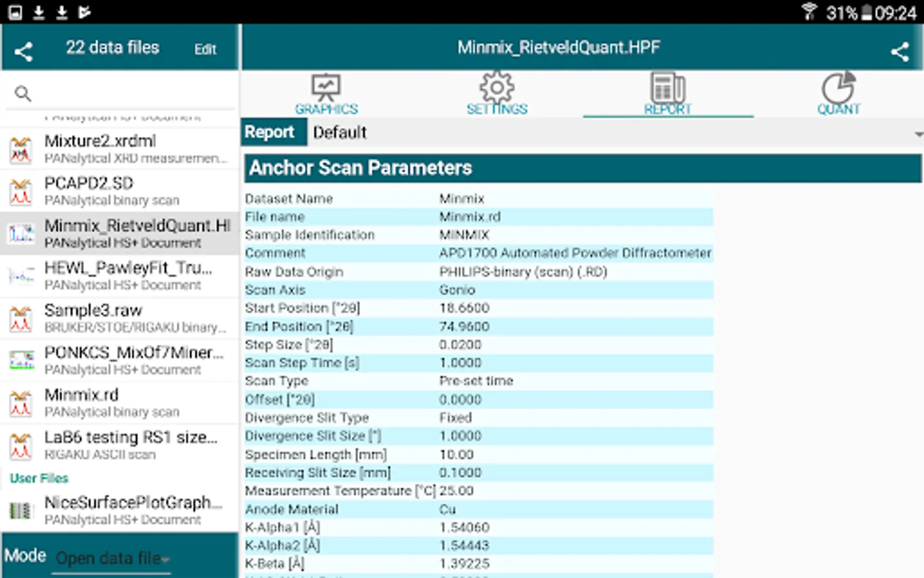The image size is (924, 578).
Task: Click the Measurement Temperature value 25.00
Action: click(456, 491)
